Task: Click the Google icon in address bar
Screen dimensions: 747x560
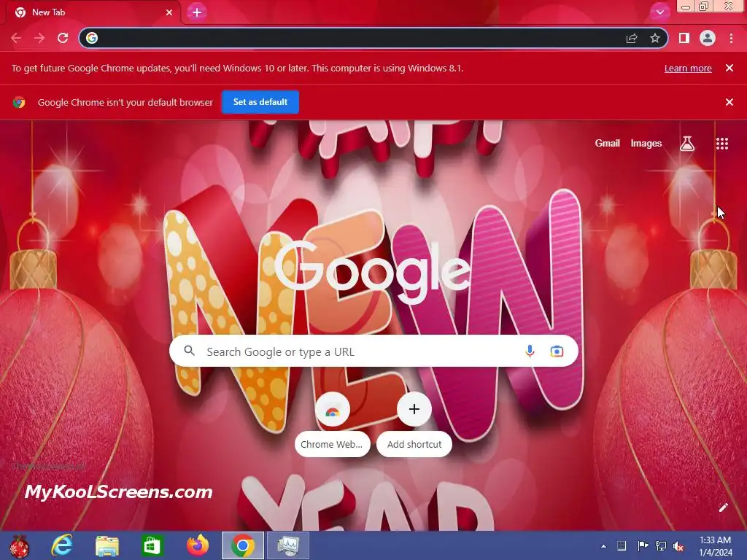Action: point(92,38)
